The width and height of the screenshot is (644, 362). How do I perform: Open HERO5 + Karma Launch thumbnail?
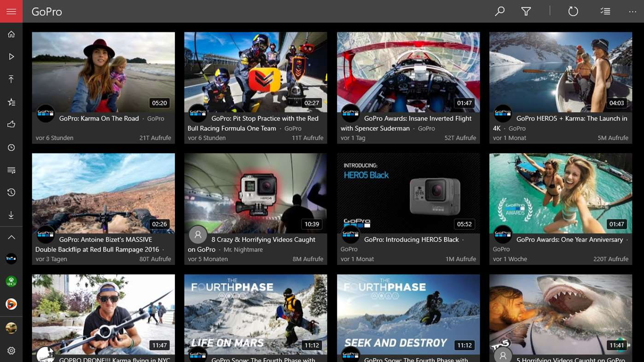point(561,72)
